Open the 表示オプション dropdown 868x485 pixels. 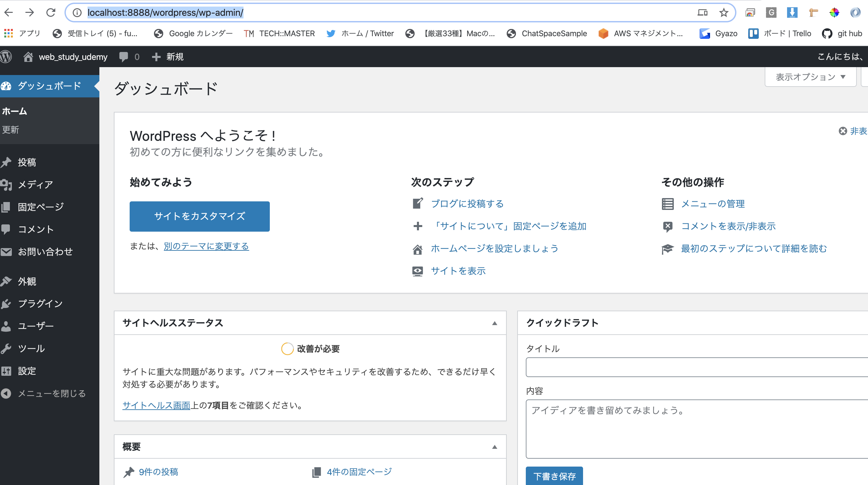(810, 77)
